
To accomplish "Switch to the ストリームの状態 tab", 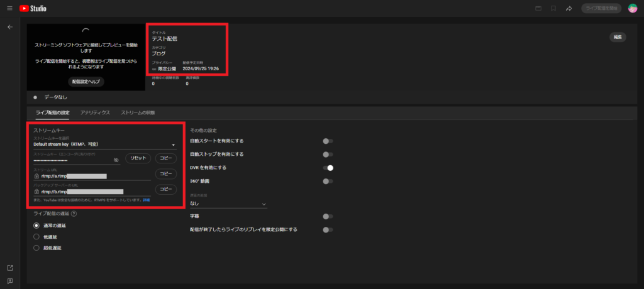I will click(137, 112).
